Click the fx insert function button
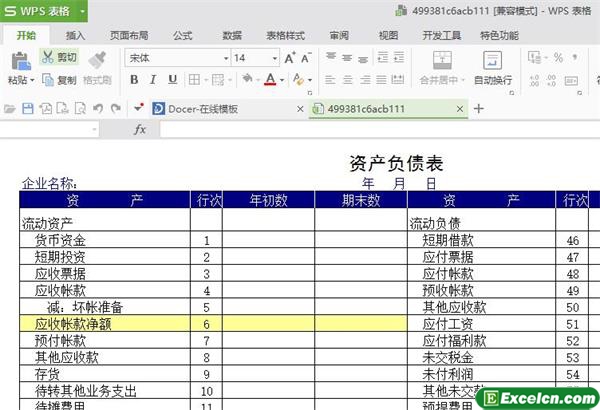 [x=140, y=130]
